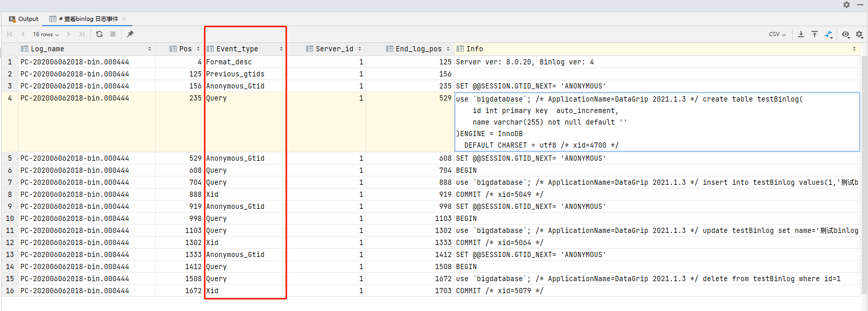Image resolution: width=868 pixels, height=311 pixels.
Task: Click the update testBinlog set name cell
Action: pyautogui.click(x=657, y=230)
